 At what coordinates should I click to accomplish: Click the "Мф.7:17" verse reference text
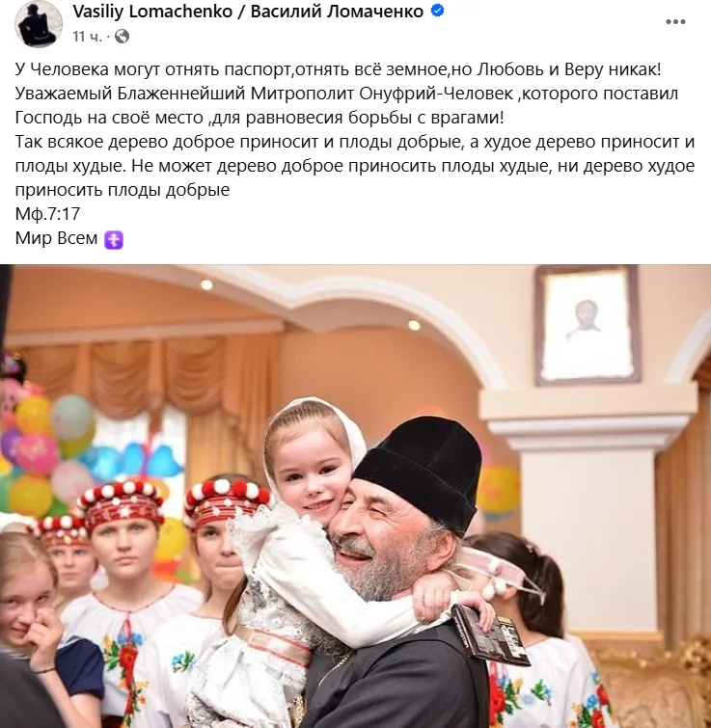tap(48, 214)
